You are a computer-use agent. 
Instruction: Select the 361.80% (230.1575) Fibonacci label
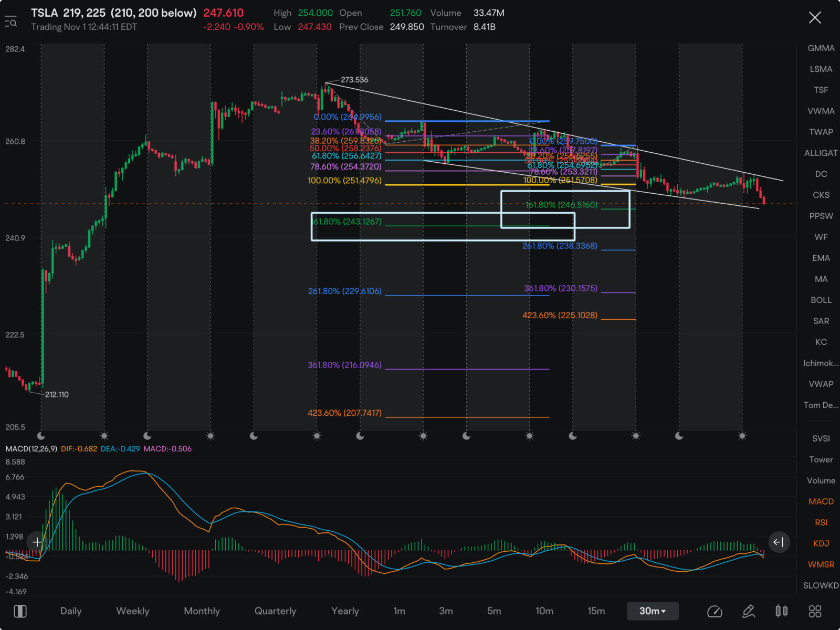(561, 289)
